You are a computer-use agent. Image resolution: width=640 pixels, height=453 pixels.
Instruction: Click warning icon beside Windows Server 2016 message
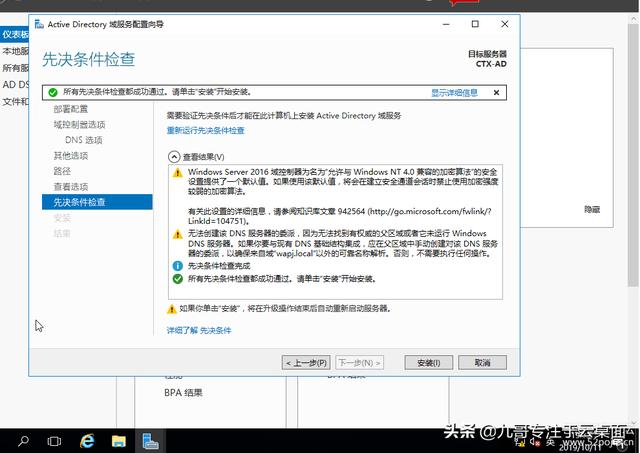pos(178,173)
